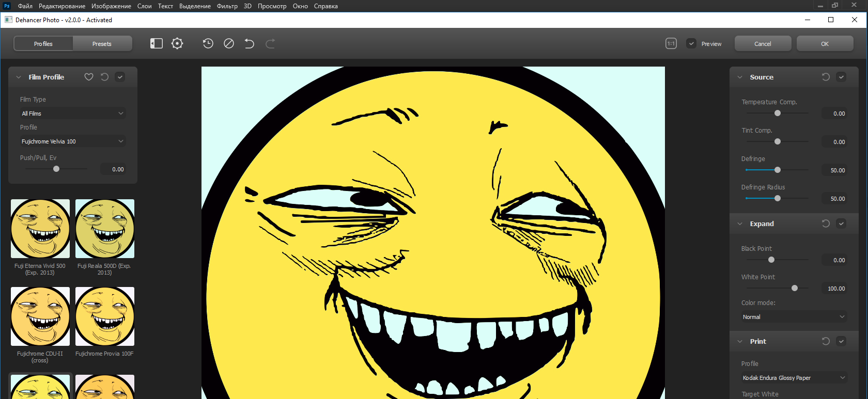The height and width of the screenshot is (399, 868).
Task: Open the Окно menu
Action: 300,6
